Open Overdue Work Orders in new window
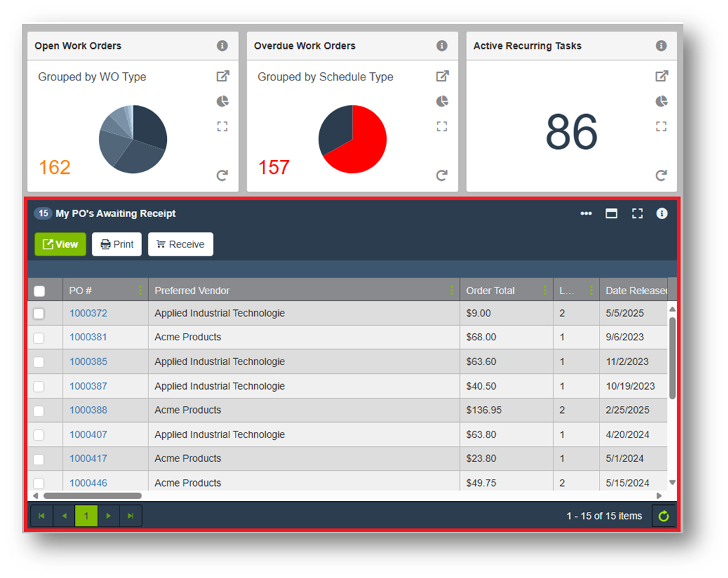The width and height of the screenshot is (728, 578). tap(442, 76)
